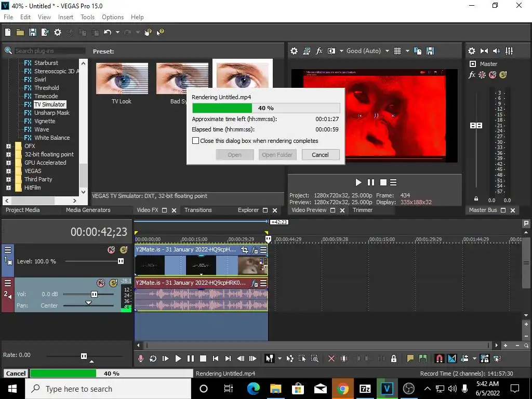The height and width of the screenshot is (399, 532).
Task: Open the Insert menu
Action: click(65, 17)
